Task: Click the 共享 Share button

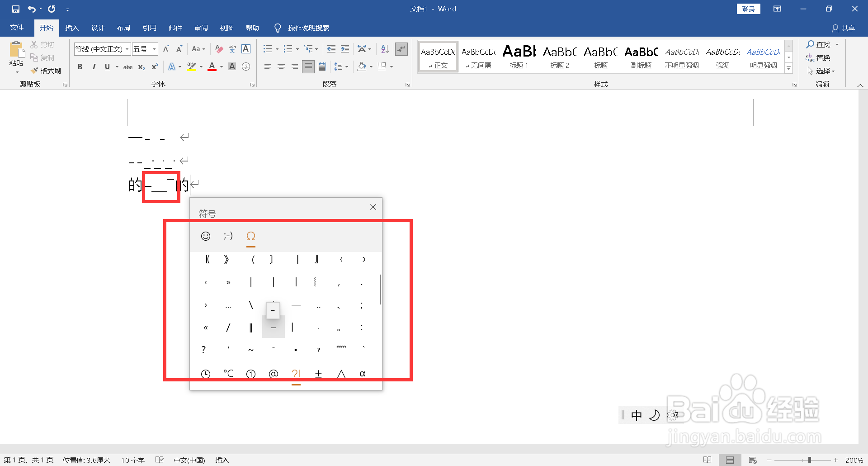Action: (843, 29)
